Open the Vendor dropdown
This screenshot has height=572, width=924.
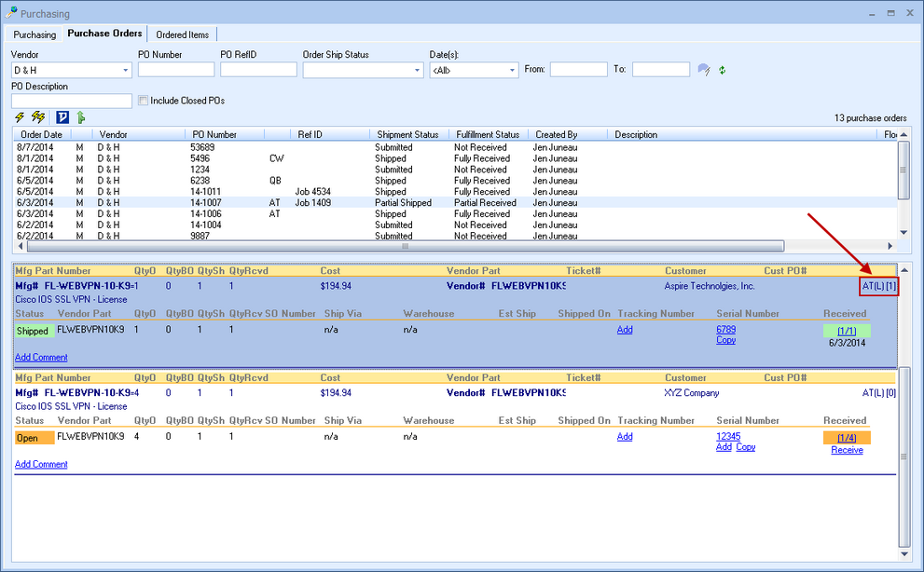point(126,70)
